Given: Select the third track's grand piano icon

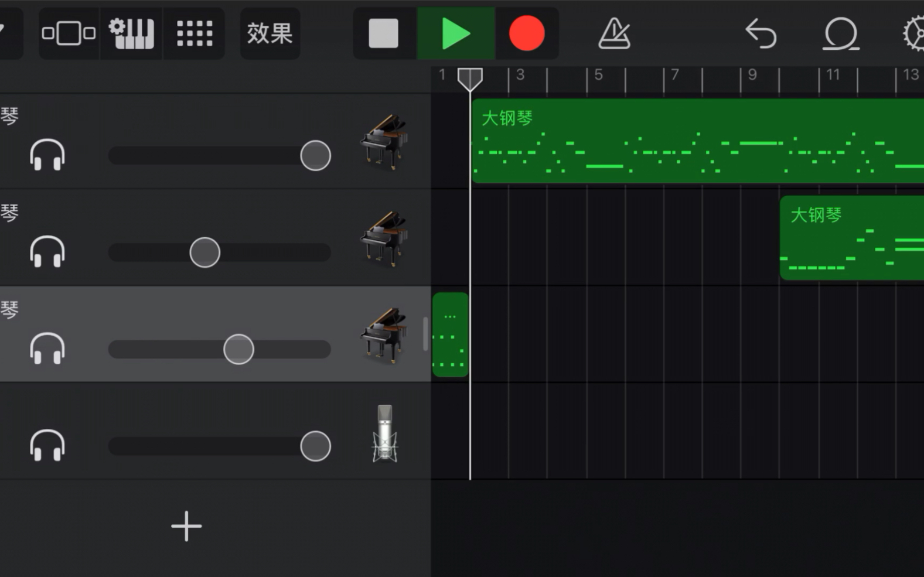Looking at the screenshot, I should (x=384, y=335).
